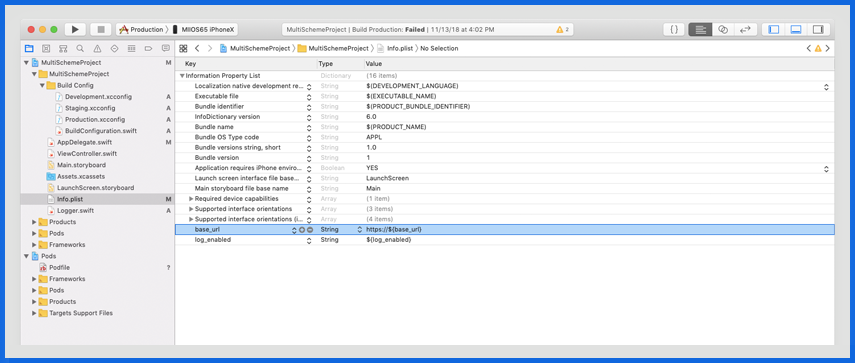Viewport: 855px width, 363px height.
Task: Open the Find navigator
Action: click(80, 48)
